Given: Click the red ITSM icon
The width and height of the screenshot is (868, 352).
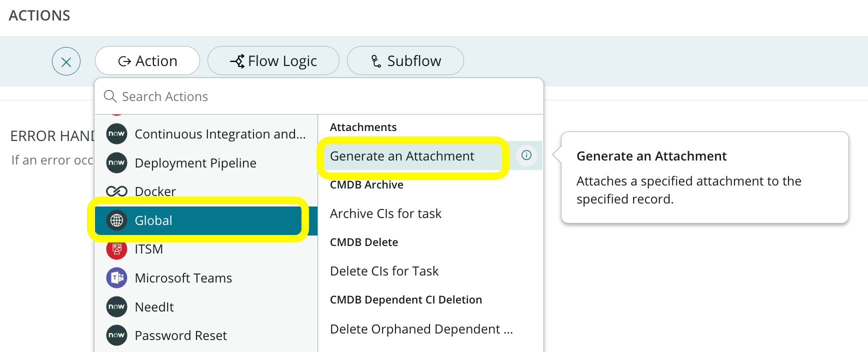Looking at the screenshot, I should click(x=116, y=249).
